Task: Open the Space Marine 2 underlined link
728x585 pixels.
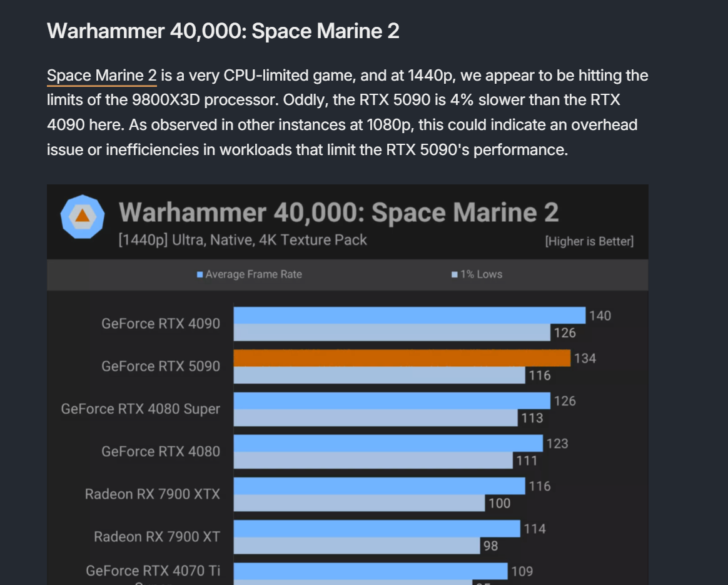Action: (101, 76)
